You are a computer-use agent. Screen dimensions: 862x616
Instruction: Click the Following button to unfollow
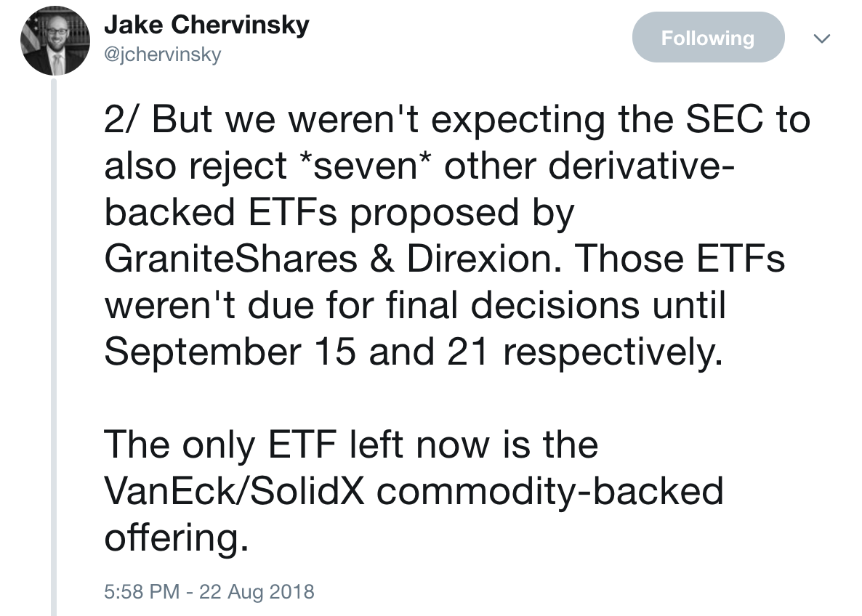coord(708,37)
